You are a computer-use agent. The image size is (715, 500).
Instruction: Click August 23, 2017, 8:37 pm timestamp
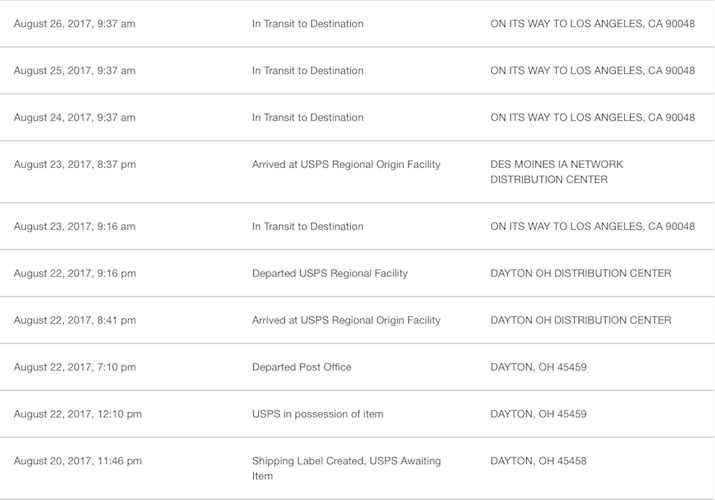74,164
